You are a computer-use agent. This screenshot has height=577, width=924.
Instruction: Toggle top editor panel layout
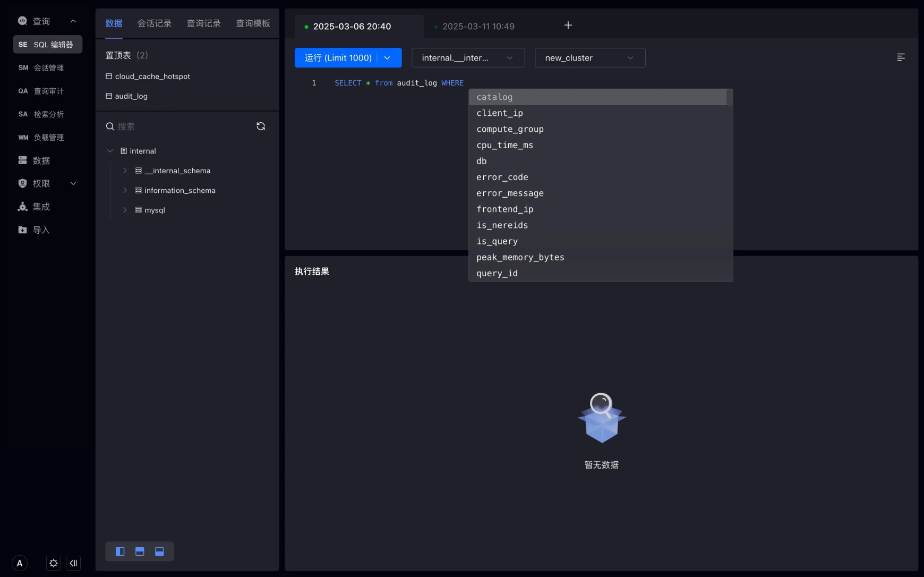[x=140, y=551]
